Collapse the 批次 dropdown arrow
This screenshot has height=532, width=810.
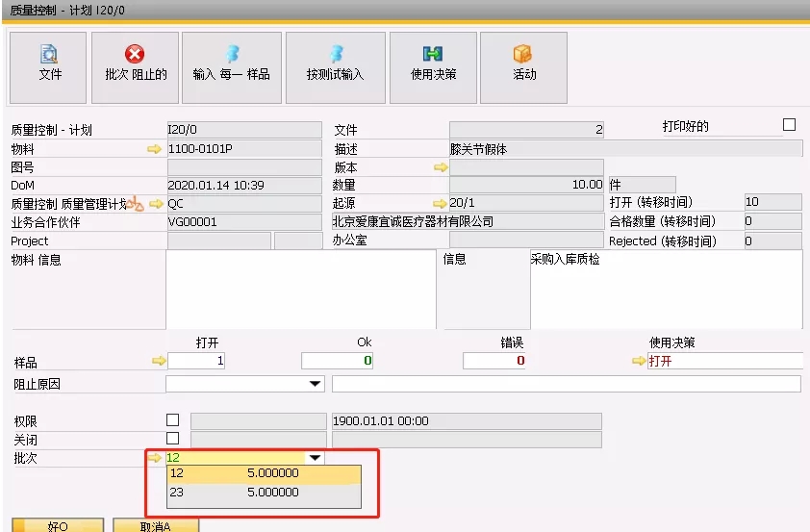pyautogui.click(x=315, y=458)
